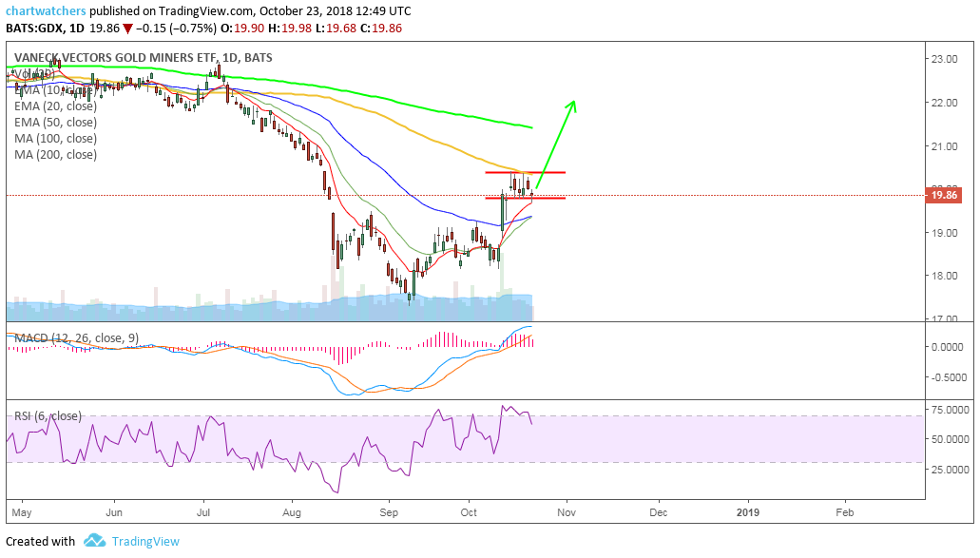Click the 25.0000 RSI axis label
The image size is (980, 558).
point(950,470)
